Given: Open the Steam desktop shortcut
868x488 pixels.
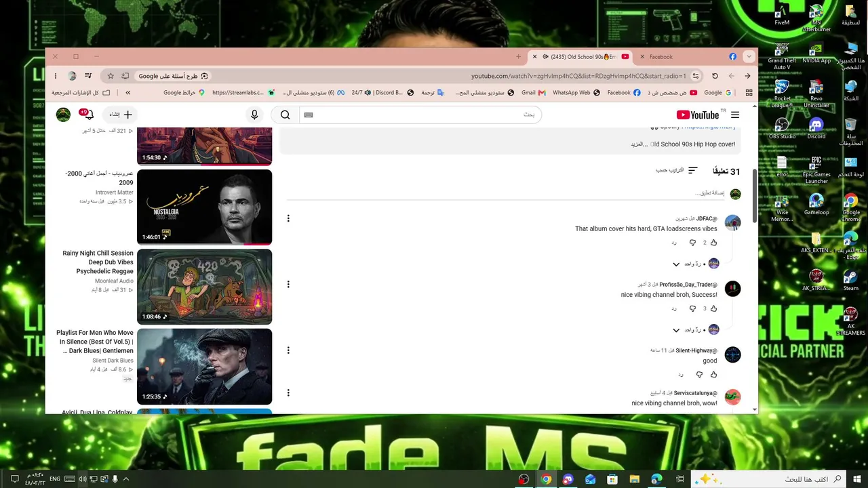Looking at the screenshot, I should (850, 280).
